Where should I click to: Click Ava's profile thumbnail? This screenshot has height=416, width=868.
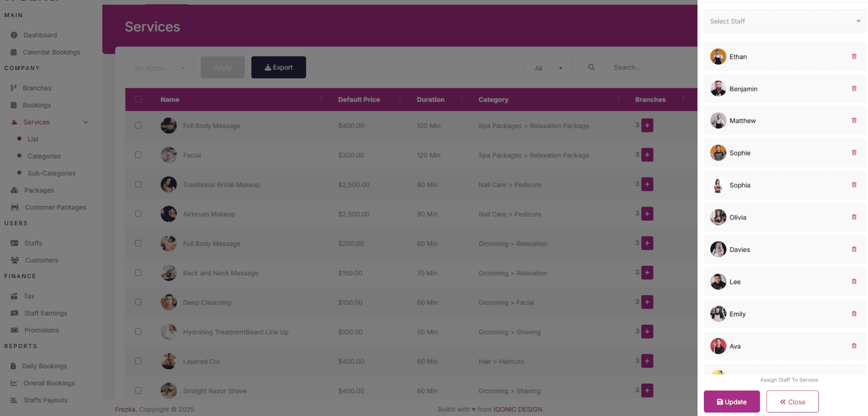coord(718,346)
